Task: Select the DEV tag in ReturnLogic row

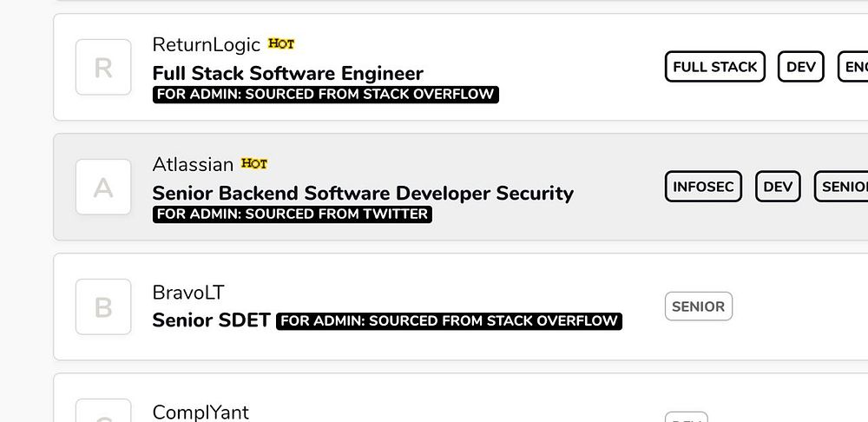Action: pos(801,67)
